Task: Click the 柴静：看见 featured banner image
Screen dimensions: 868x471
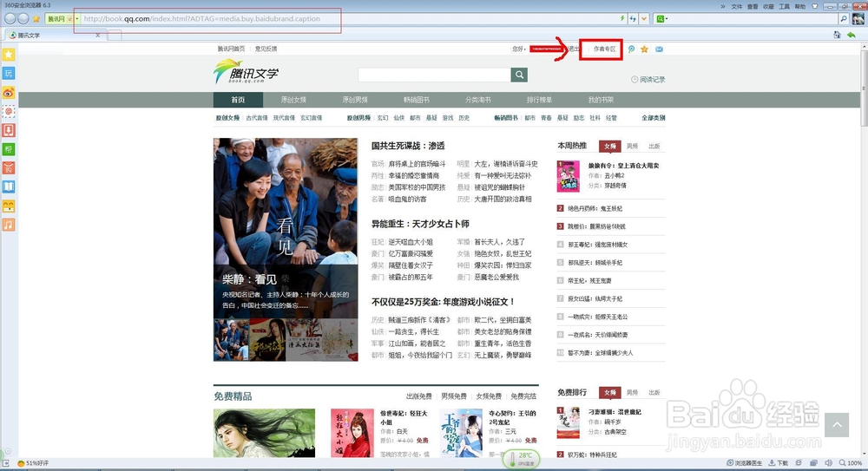Action: [286, 228]
